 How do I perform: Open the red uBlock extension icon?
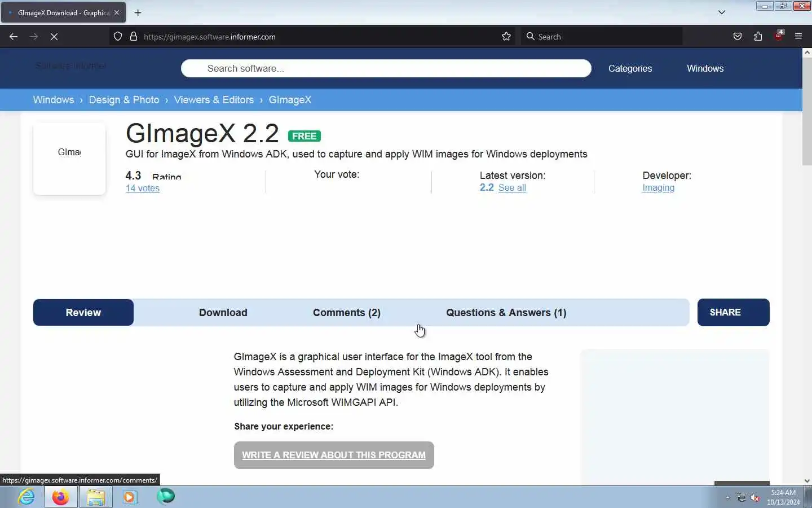[779, 36]
